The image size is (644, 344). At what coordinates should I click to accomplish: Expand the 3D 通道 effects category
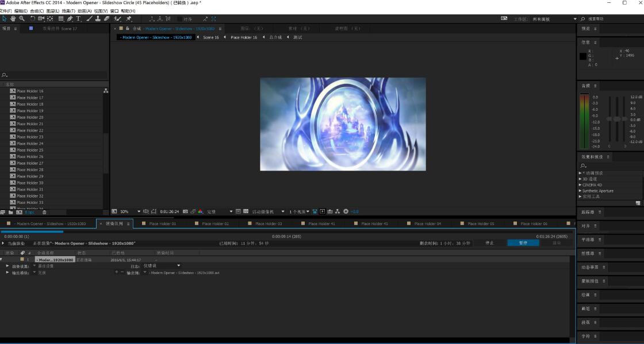[580, 179]
